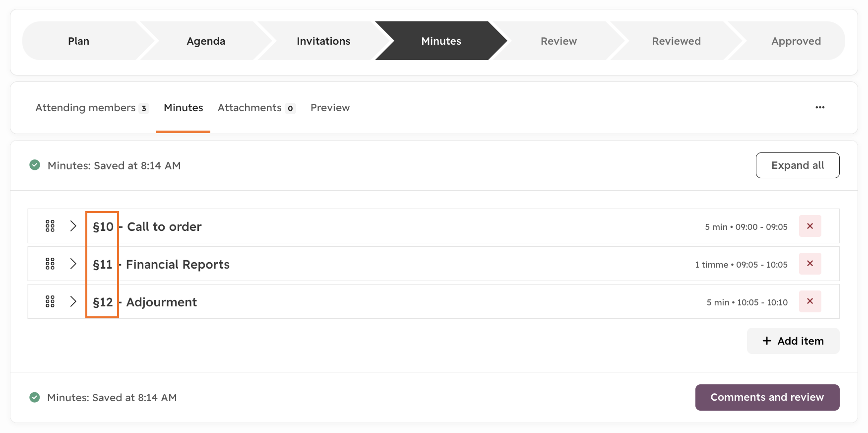Expand the Financial Reports row chevron
Viewport: 868px width, 433px height.
point(73,264)
